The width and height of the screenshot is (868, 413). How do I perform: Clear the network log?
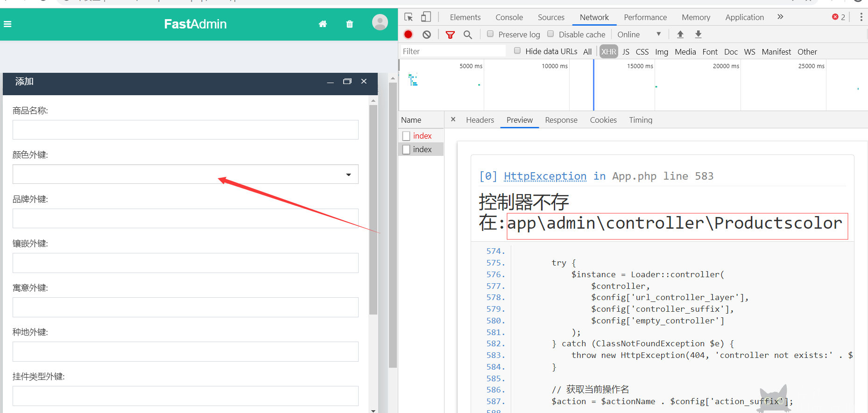(x=426, y=35)
